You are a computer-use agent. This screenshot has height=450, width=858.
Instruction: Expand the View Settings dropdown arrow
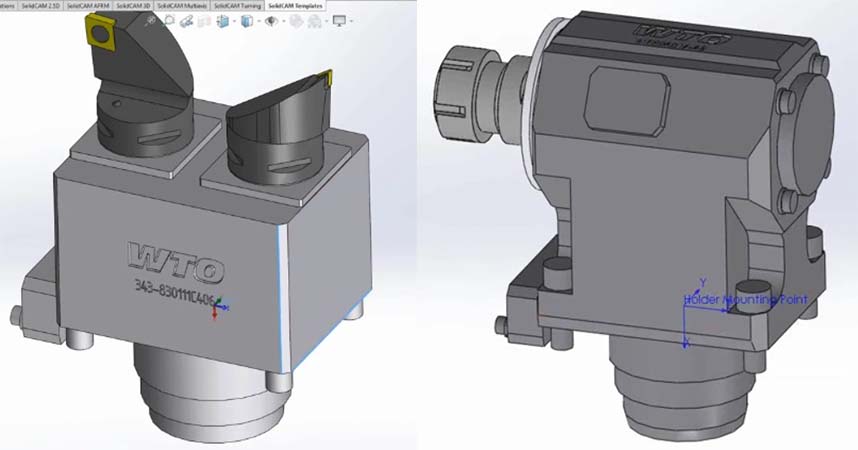[x=351, y=22]
